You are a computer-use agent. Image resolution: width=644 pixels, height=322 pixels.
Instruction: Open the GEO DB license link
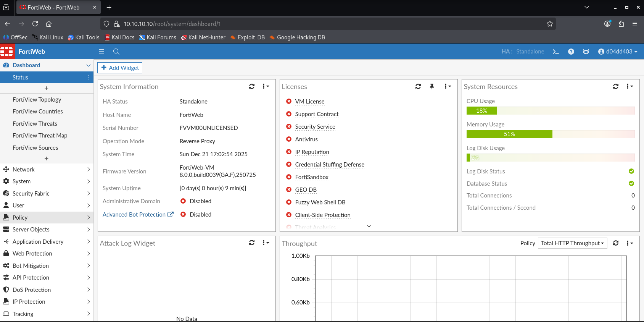click(x=306, y=190)
